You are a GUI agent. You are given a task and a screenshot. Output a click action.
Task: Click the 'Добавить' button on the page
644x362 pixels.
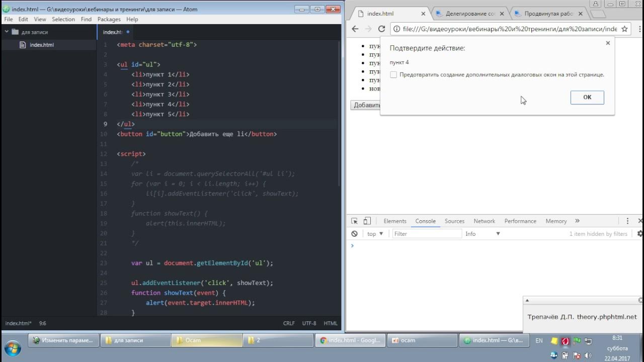[366, 105]
